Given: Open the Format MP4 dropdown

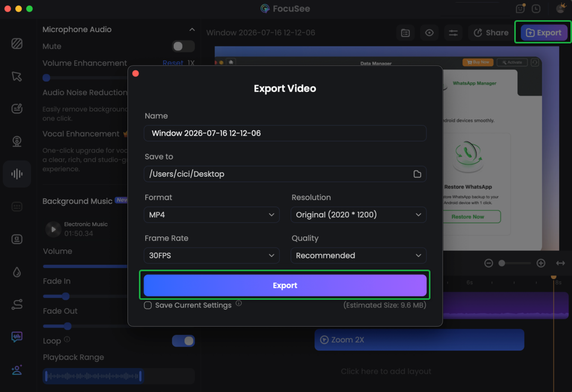Looking at the screenshot, I should [x=212, y=215].
